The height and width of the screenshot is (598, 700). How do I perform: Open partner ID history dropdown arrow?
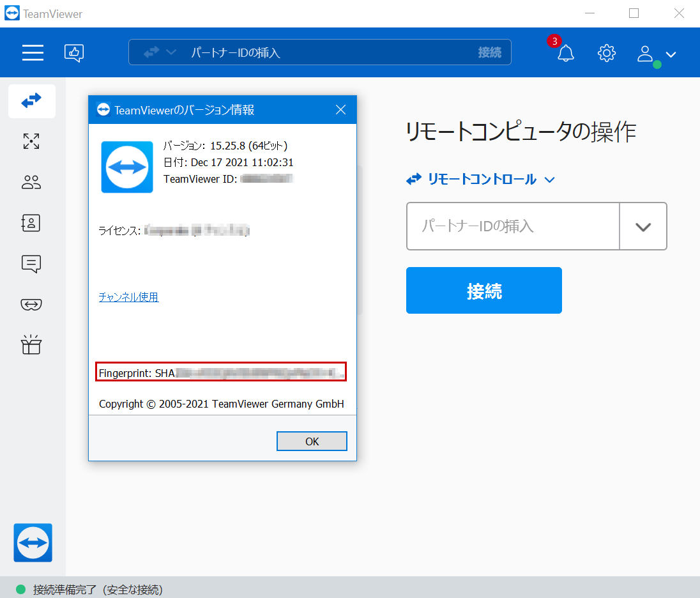pyautogui.click(x=643, y=226)
